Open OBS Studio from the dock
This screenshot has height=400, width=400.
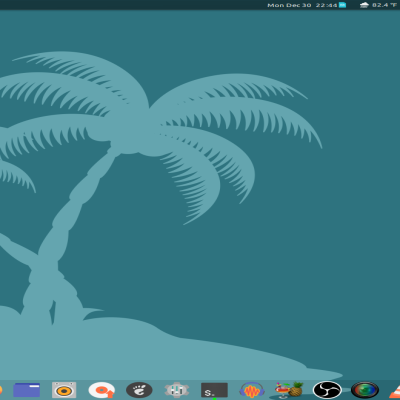327,390
